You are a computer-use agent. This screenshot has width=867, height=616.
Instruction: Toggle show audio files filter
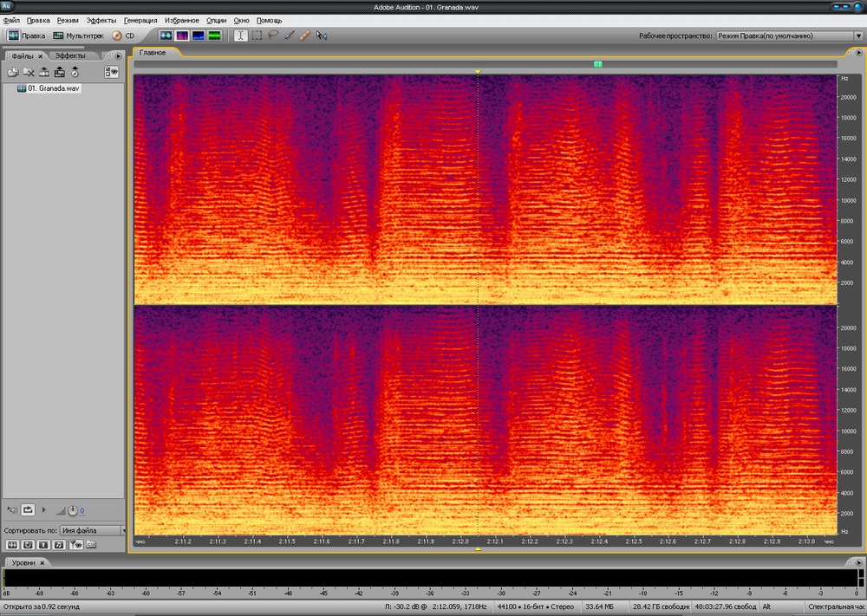(12, 545)
